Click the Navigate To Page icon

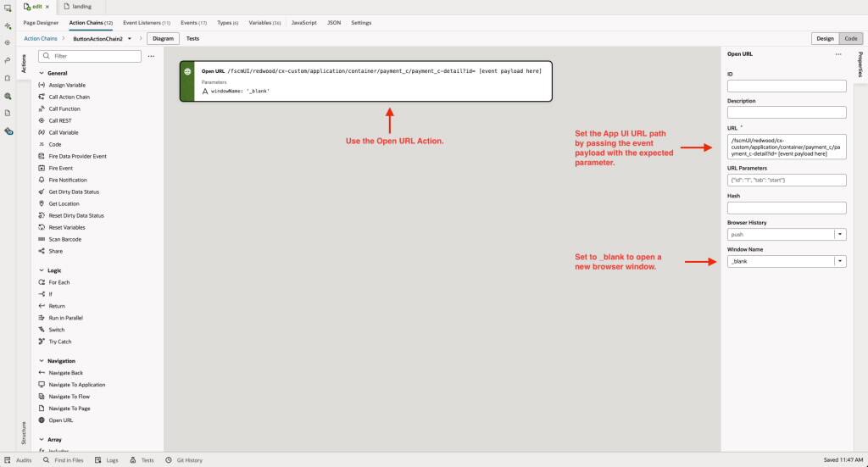coord(42,409)
